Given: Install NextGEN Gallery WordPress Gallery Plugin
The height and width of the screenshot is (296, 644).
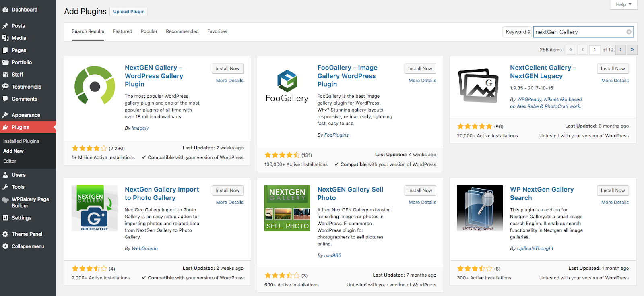Looking at the screenshot, I should [x=227, y=68].
